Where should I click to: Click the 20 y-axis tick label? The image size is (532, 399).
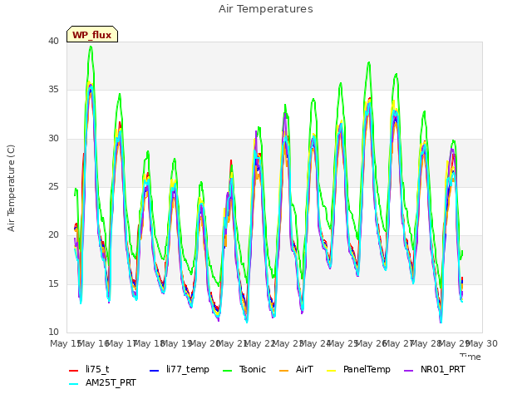(x=53, y=234)
